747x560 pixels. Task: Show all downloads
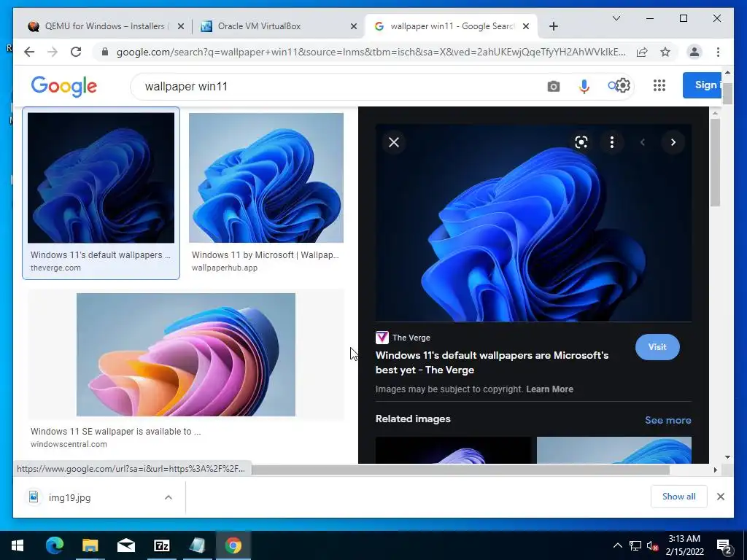pos(678,497)
